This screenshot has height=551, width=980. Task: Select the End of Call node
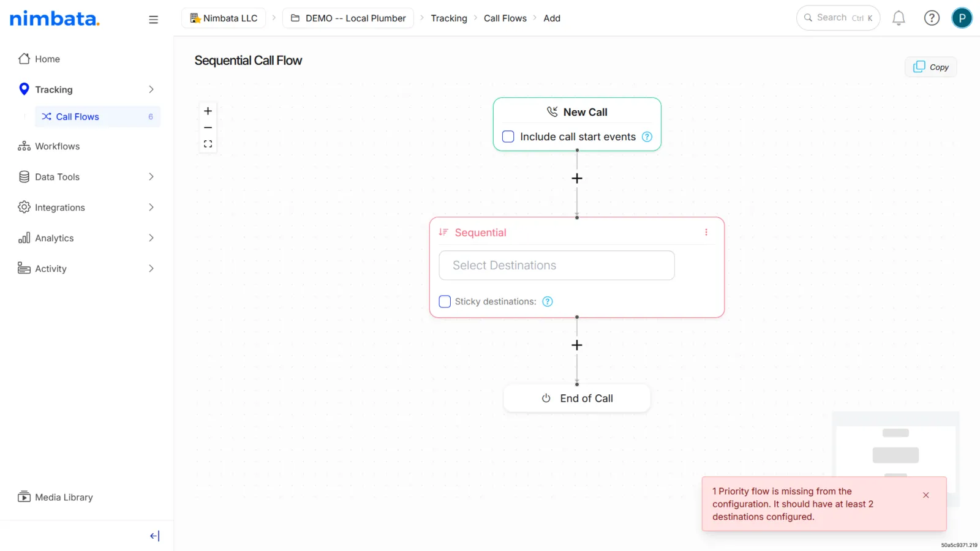pyautogui.click(x=577, y=399)
